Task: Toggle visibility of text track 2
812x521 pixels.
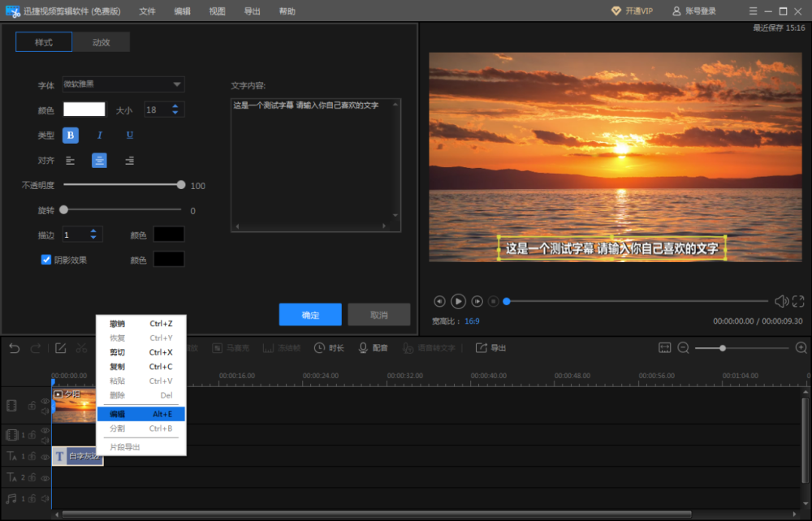Action: (45, 477)
